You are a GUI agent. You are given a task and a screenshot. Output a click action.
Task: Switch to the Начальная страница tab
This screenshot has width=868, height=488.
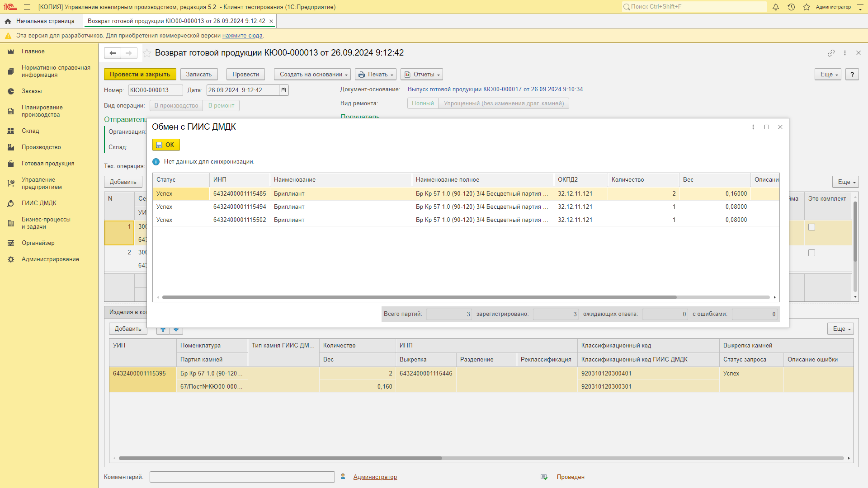pos(41,21)
